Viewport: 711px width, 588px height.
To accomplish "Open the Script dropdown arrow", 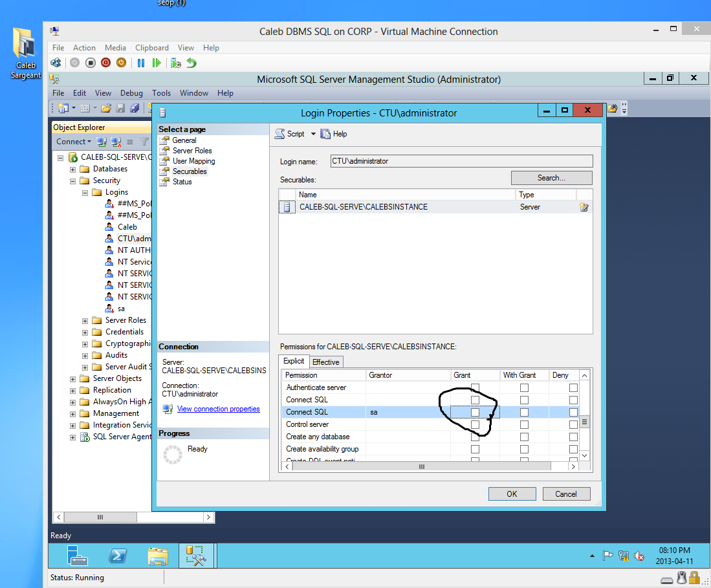I will 313,134.
